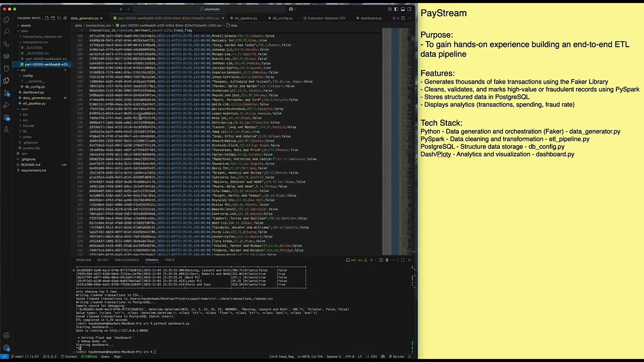Click the data breadcrumb in editor path
This screenshot has width=644, height=362.
[78, 25]
